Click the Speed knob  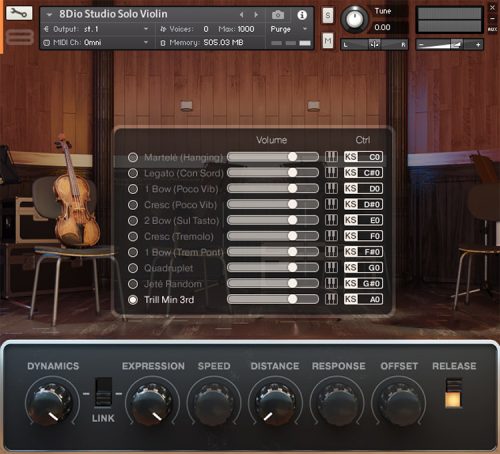click(214, 404)
